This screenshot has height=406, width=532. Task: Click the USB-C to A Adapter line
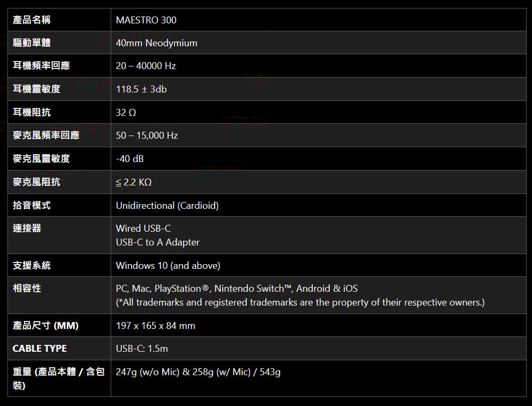(157, 242)
